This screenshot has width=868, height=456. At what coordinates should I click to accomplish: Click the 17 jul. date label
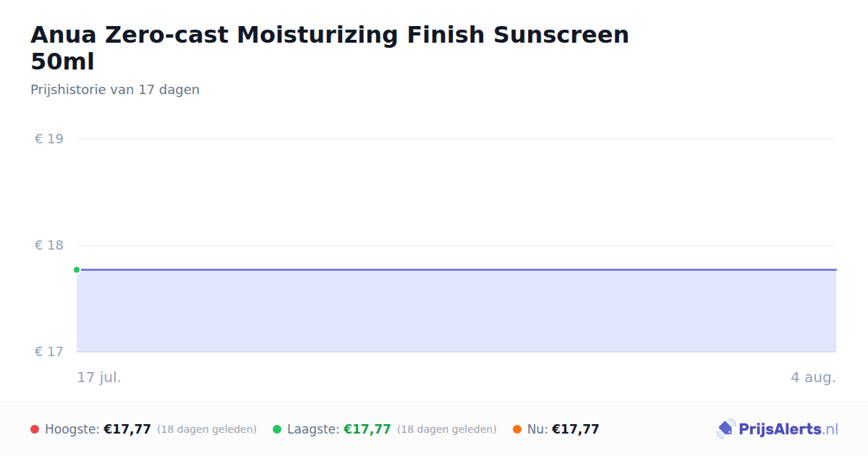tap(99, 377)
